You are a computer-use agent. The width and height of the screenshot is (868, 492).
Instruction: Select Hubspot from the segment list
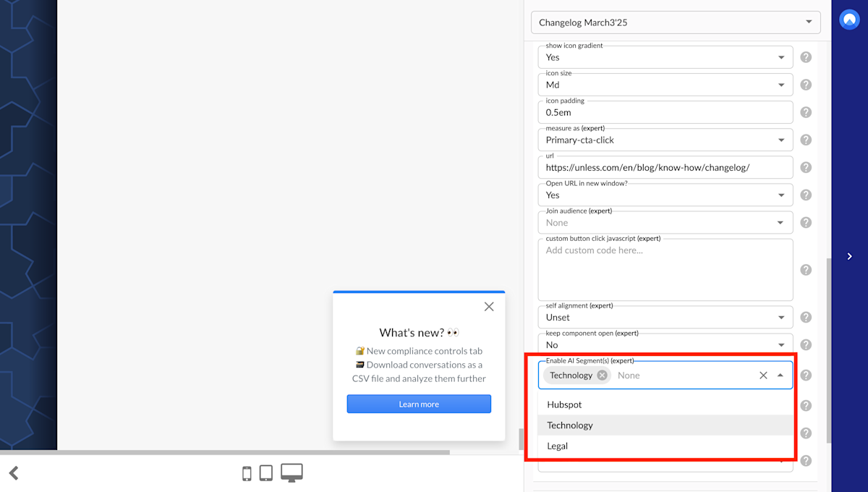pos(564,404)
